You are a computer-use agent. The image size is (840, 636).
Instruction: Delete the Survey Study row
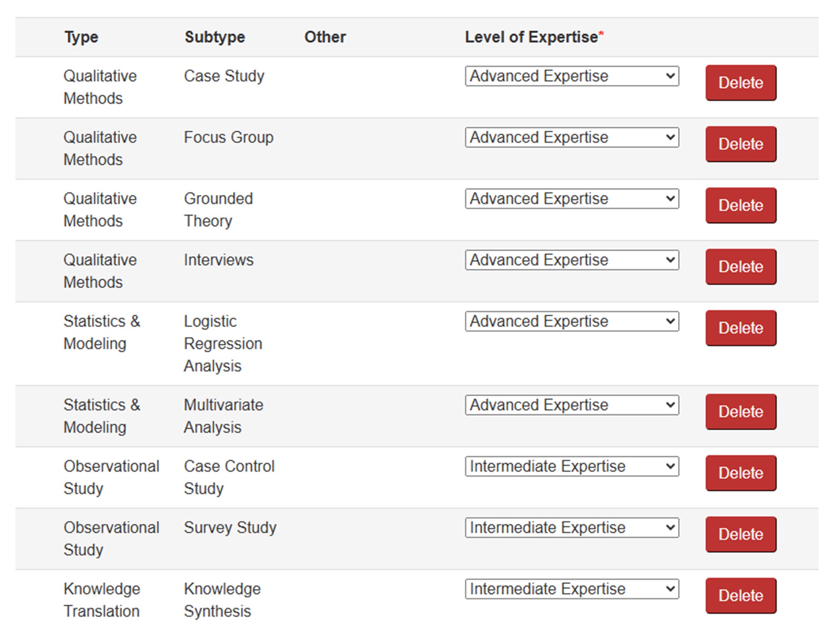pos(741,534)
